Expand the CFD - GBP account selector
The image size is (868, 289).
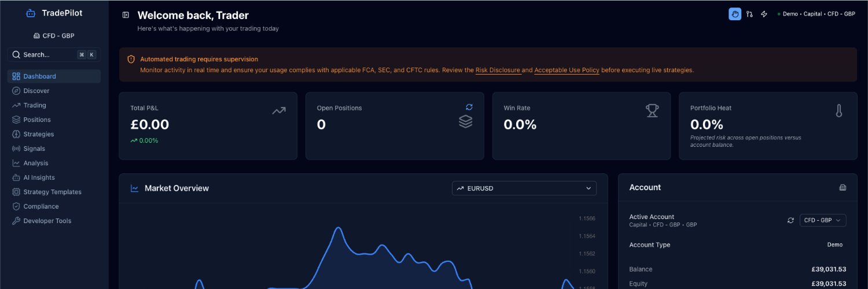pos(822,220)
